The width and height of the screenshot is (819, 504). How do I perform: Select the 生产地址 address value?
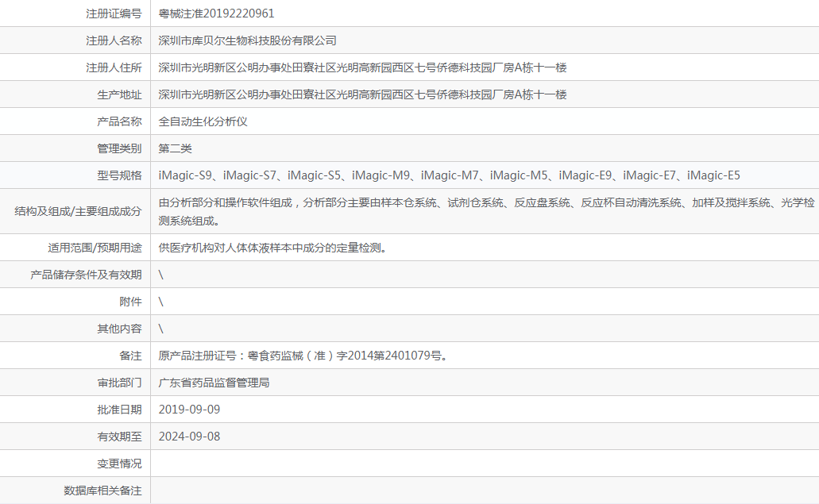pos(362,95)
